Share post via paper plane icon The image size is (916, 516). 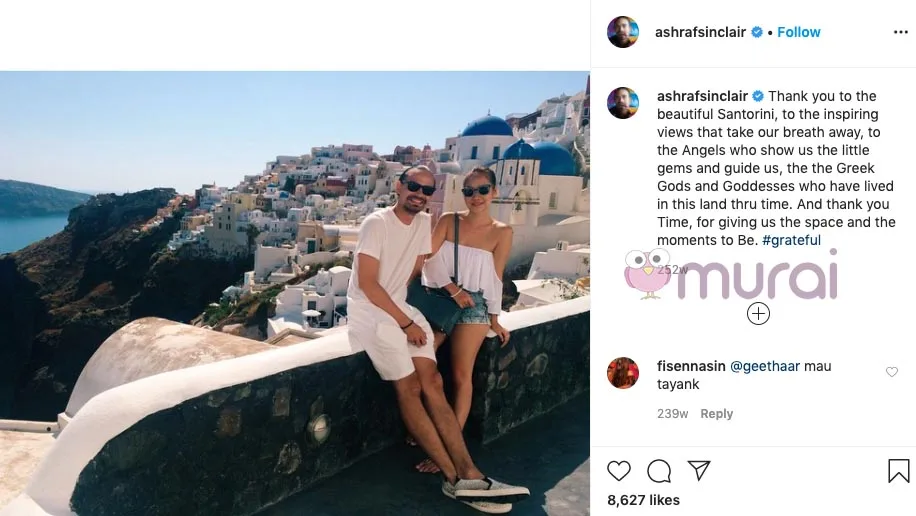coord(699,470)
